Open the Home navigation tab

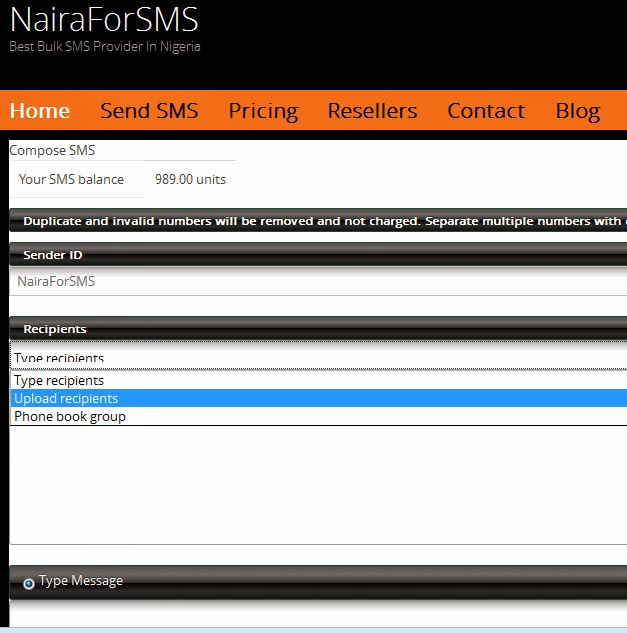click(x=40, y=111)
